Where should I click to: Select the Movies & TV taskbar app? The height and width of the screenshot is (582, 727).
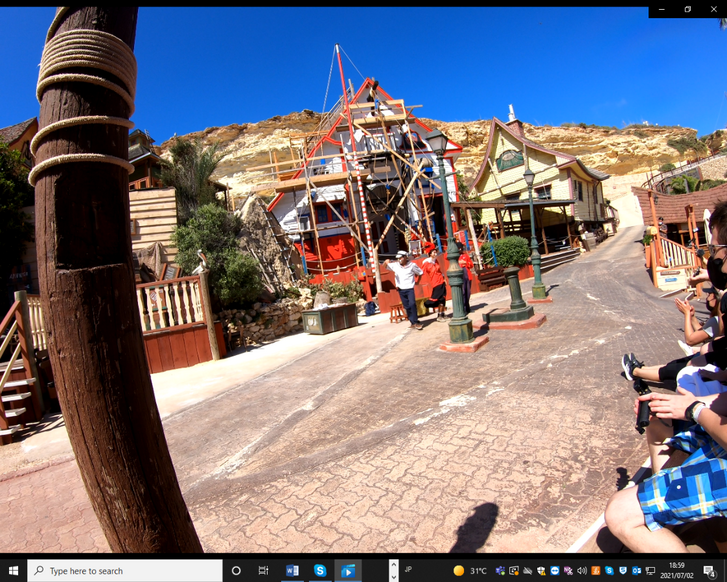click(348, 571)
